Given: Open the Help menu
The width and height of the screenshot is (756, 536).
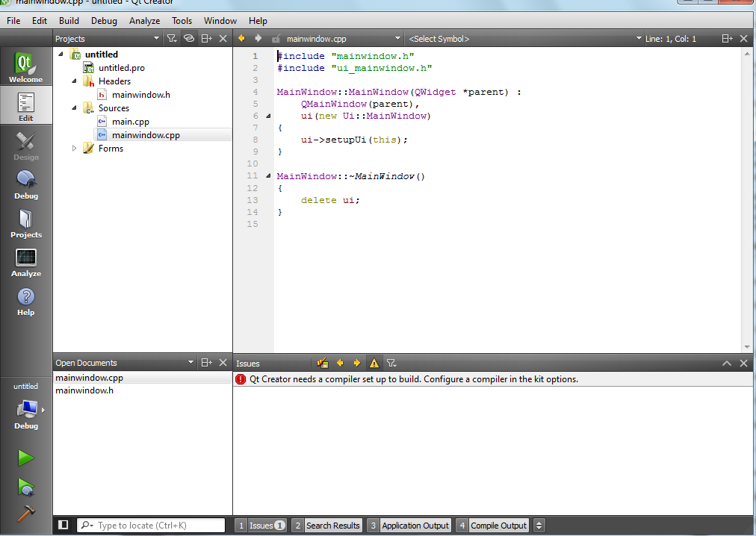Looking at the screenshot, I should [258, 21].
